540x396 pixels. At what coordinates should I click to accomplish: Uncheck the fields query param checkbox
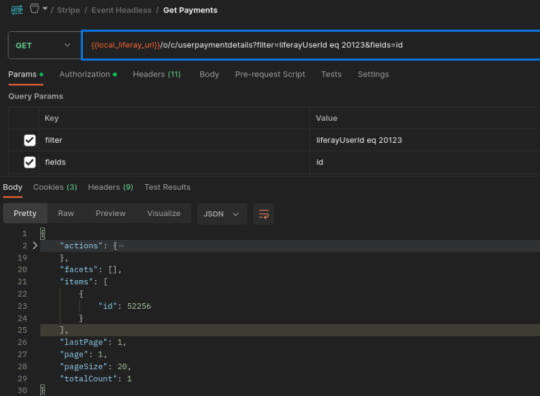[x=30, y=162]
